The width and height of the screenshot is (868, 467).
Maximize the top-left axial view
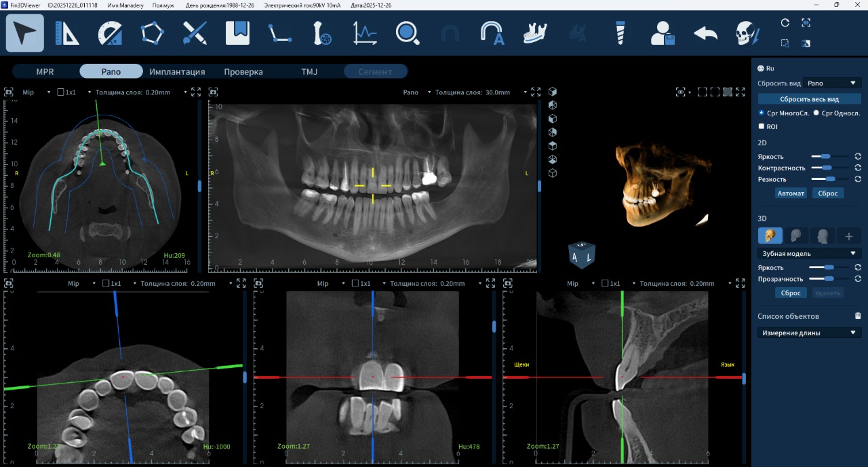tap(195, 92)
